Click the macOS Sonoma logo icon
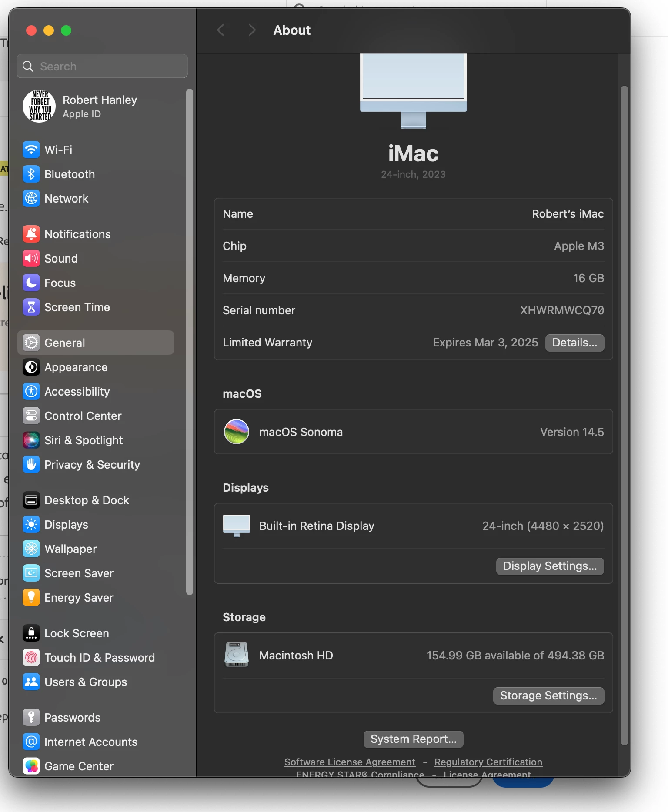This screenshot has width=668, height=812. tap(237, 432)
